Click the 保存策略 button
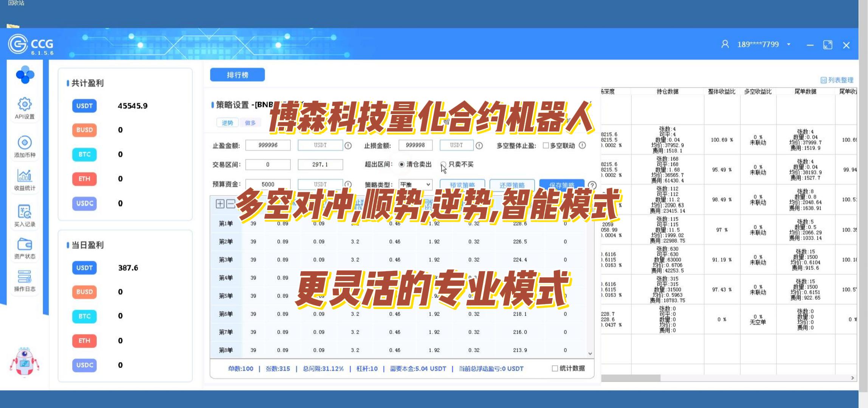 point(562,185)
